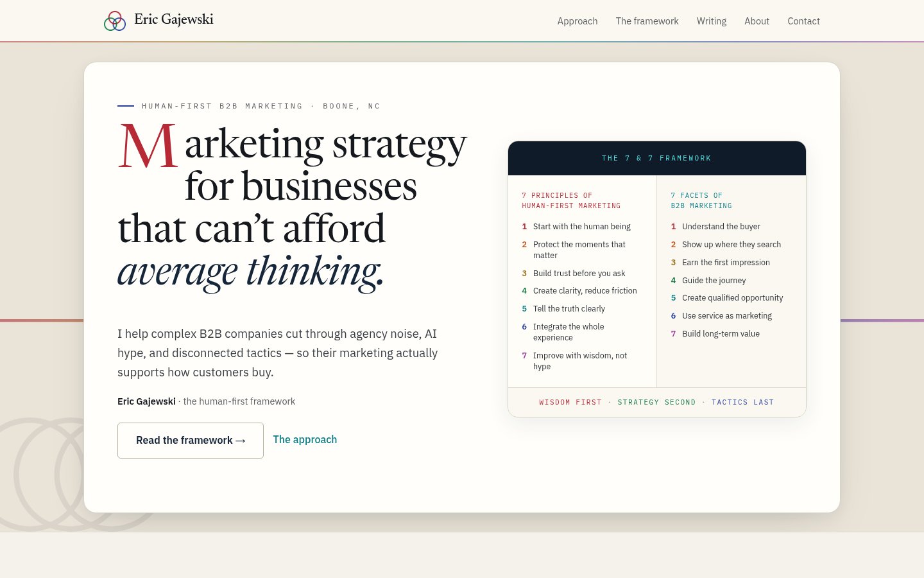924x578 pixels.
Task: Click the byline 'the human-first framework'
Action: point(239,401)
